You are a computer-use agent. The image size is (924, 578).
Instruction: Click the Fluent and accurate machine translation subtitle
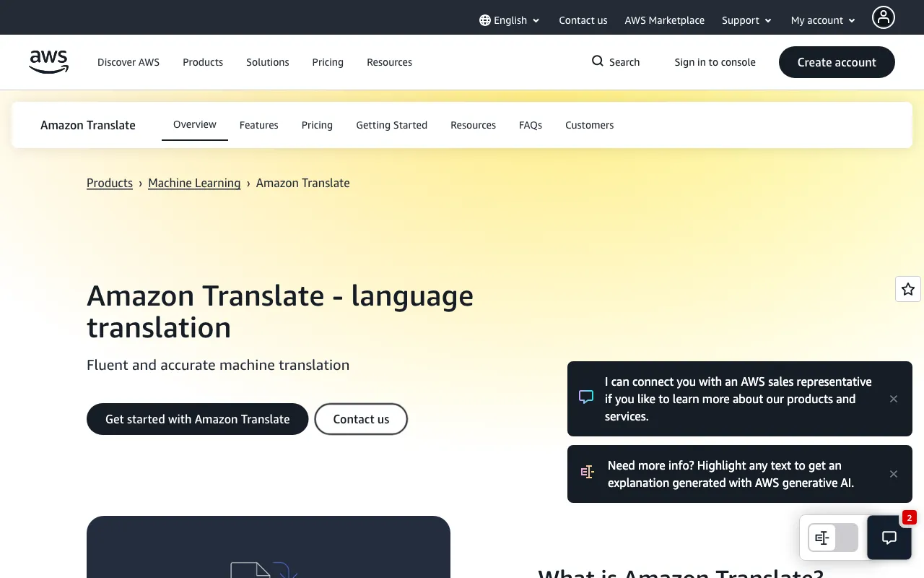coord(218,365)
